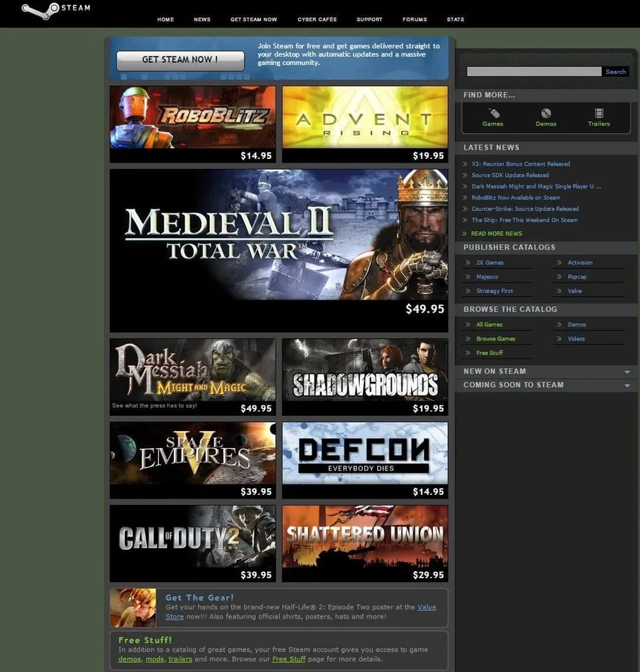
Task: Focus the search text field
Action: (x=534, y=72)
